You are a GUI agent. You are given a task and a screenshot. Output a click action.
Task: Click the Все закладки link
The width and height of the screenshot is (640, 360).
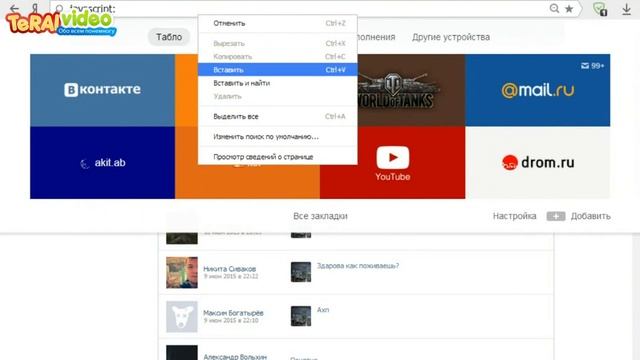[320, 216]
